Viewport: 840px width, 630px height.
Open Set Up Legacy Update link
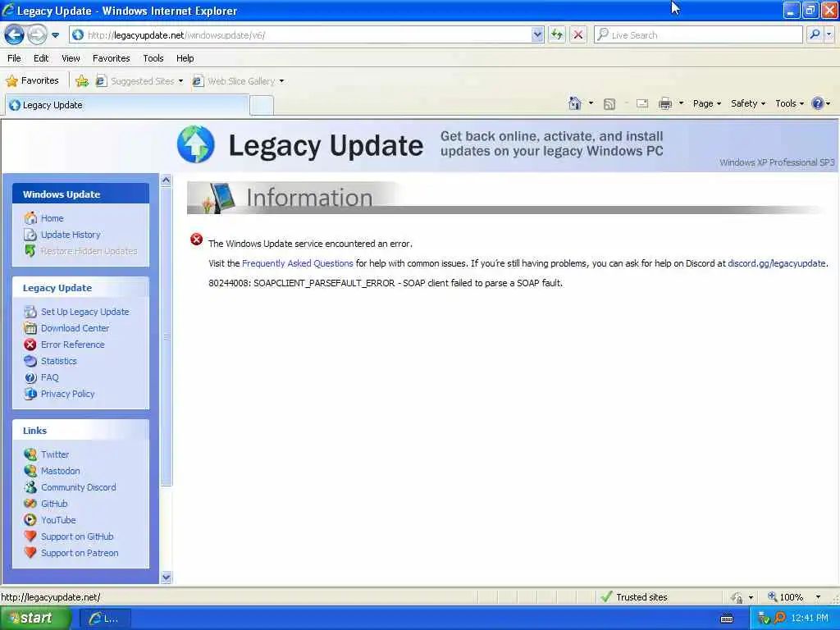84,312
